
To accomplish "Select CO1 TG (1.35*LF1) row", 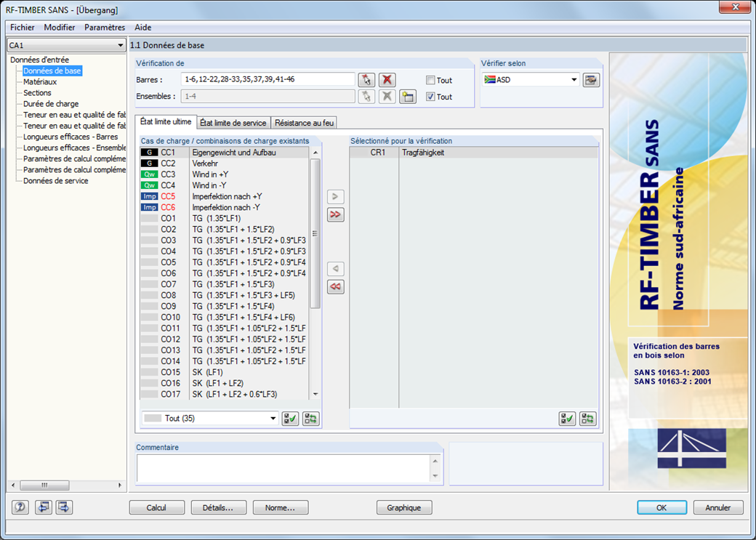I will 224,219.
